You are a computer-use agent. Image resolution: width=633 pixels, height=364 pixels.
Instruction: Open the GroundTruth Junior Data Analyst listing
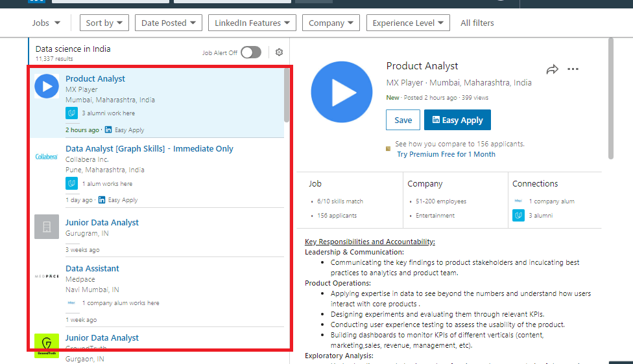102,338
